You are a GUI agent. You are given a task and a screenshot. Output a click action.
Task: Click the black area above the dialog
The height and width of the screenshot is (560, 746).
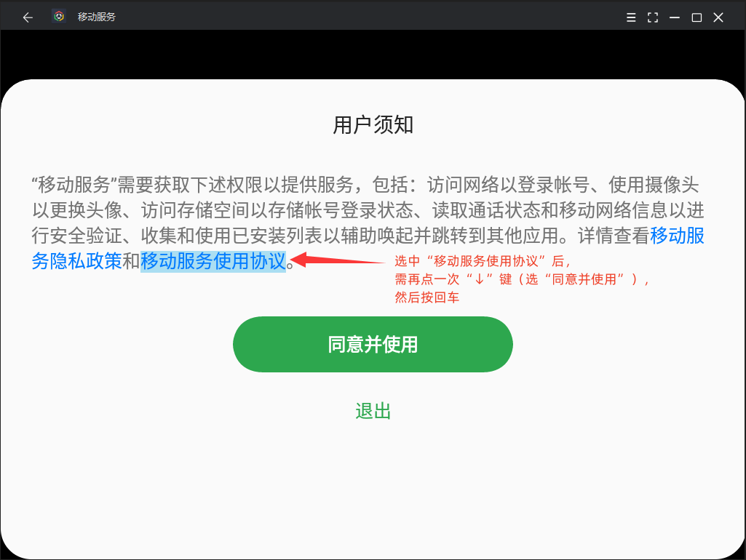coord(373,55)
